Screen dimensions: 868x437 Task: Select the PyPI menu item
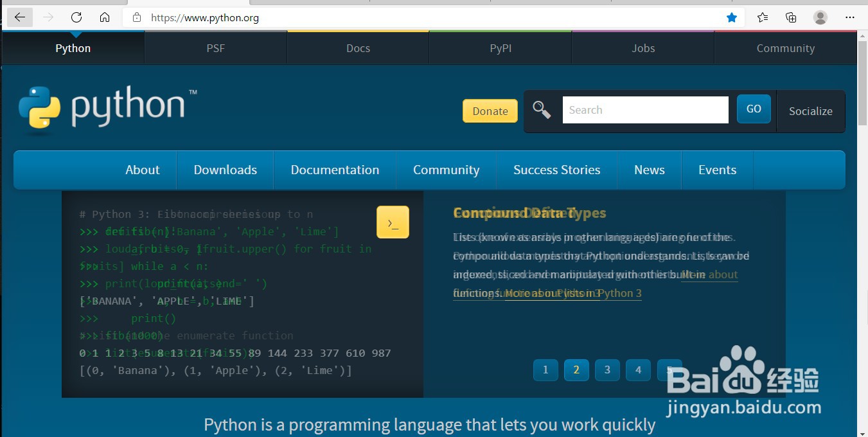point(500,48)
